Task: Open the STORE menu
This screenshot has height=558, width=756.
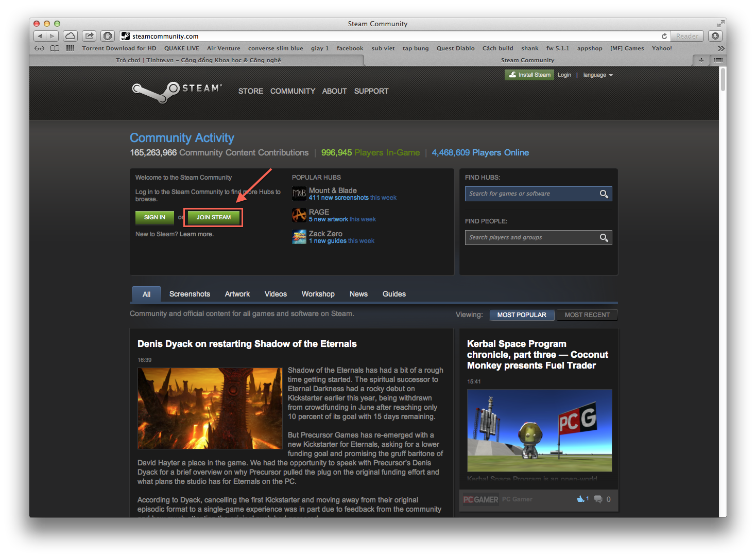Action: [x=251, y=91]
